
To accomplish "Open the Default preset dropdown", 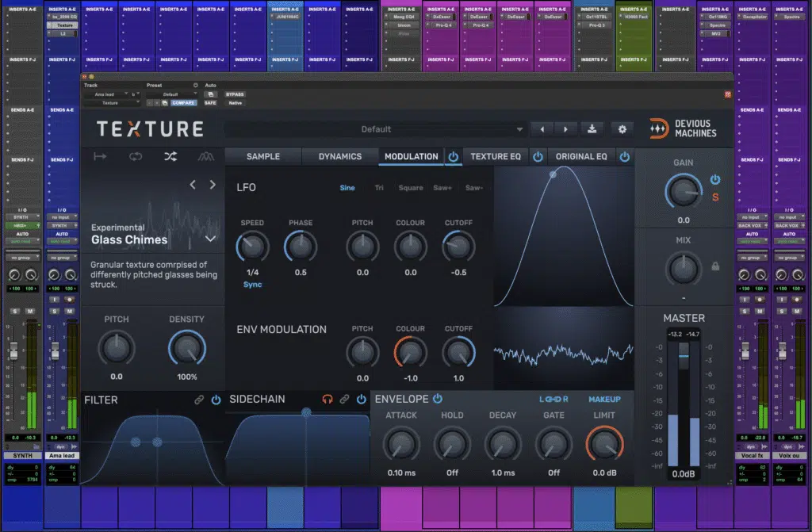I will [x=376, y=129].
